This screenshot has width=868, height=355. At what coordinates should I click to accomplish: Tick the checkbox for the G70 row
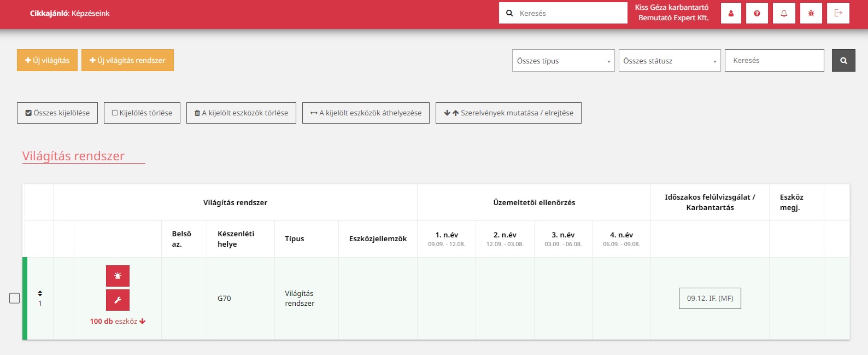pyautogui.click(x=15, y=298)
